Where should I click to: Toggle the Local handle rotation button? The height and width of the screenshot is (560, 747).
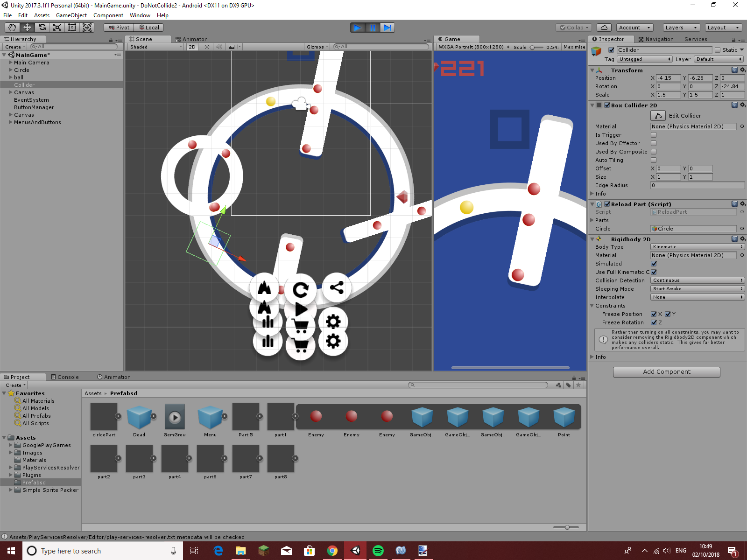point(149,28)
